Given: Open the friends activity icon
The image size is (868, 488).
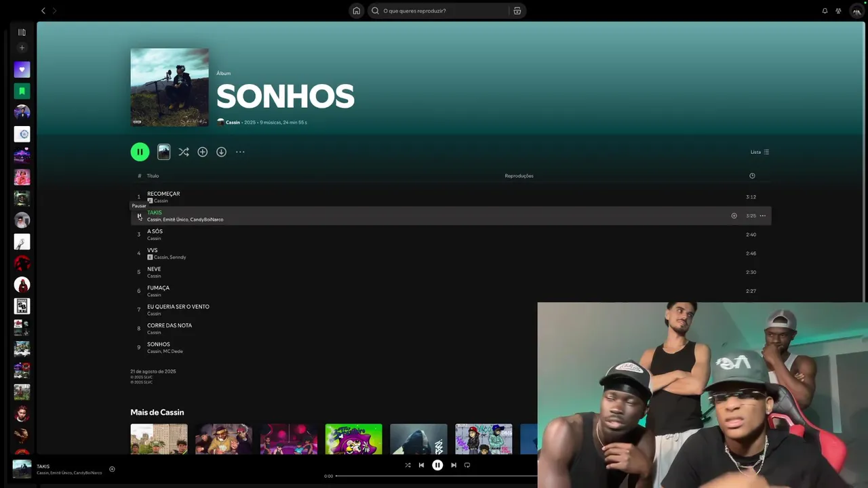Looking at the screenshot, I should tap(838, 11).
